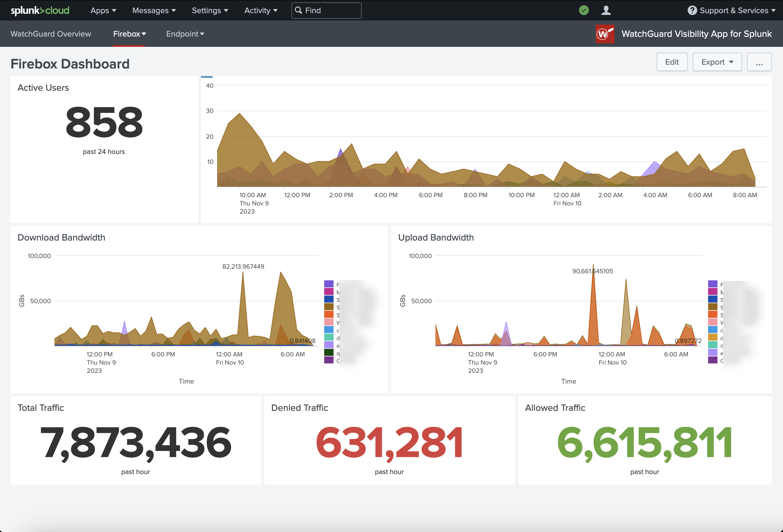This screenshot has height=532, width=783.
Task: Switch to the WatchGuard Overview tab
Action: point(51,34)
